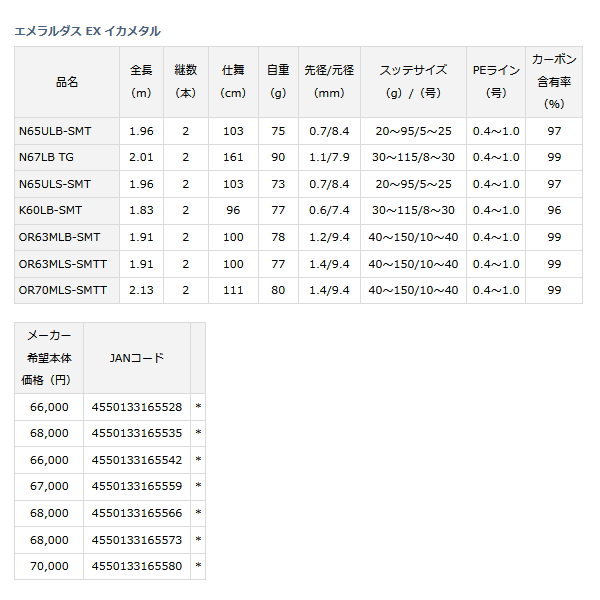This screenshot has height=600, width=600.
Task: Click the product name N65ULB-SMT
Action: 55,131
